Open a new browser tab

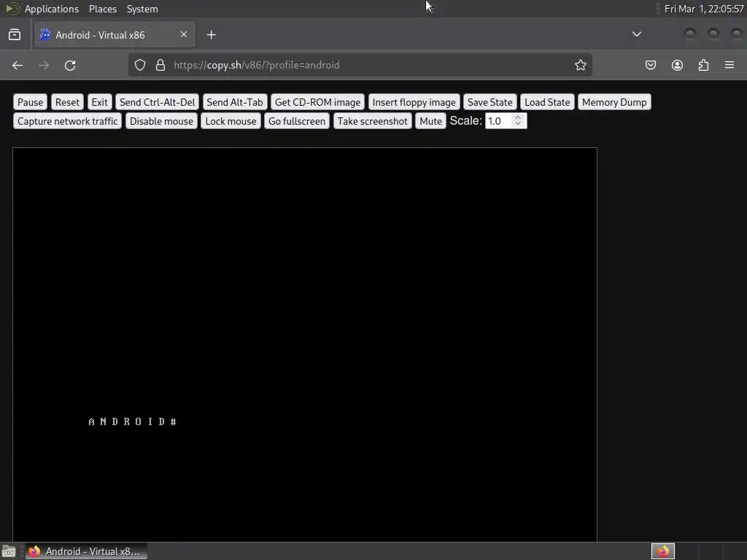pyautogui.click(x=211, y=35)
